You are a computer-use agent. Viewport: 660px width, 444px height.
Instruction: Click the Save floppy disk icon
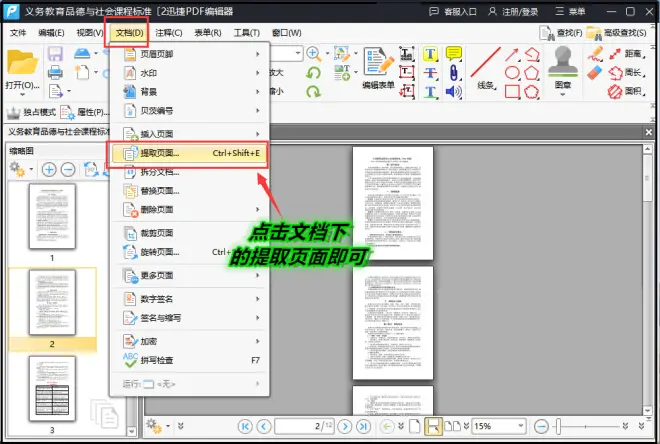55,54
